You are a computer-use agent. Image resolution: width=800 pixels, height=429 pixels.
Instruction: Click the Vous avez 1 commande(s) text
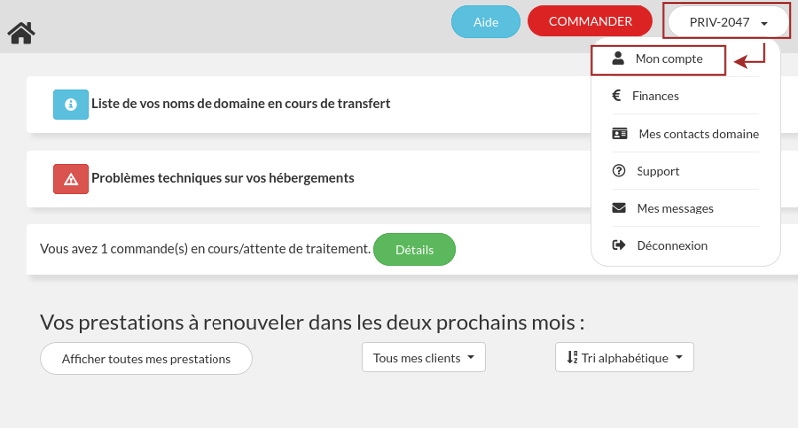tap(205, 249)
